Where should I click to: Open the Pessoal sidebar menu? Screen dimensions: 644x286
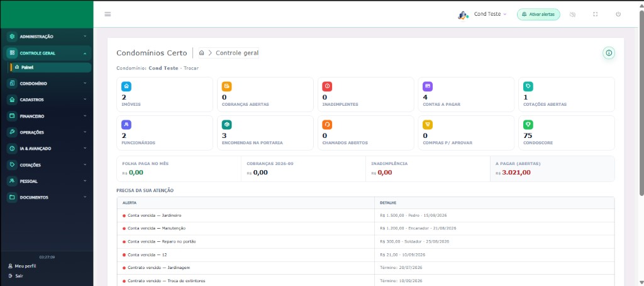tap(48, 181)
